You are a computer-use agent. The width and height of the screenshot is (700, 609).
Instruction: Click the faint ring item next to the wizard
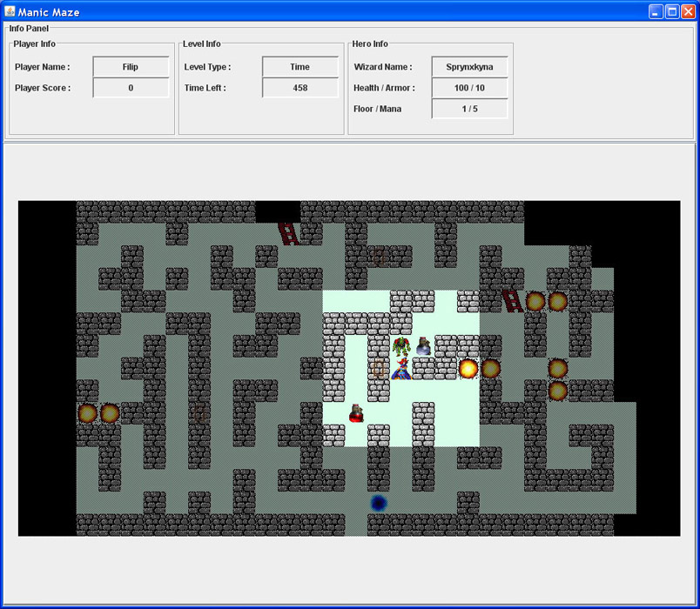click(379, 369)
